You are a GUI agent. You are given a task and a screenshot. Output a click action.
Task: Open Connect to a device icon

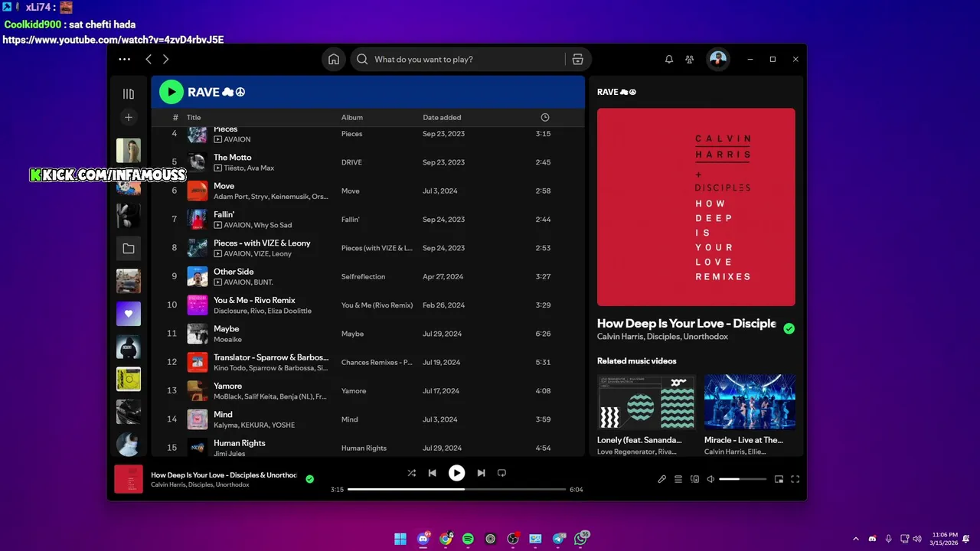[694, 479]
